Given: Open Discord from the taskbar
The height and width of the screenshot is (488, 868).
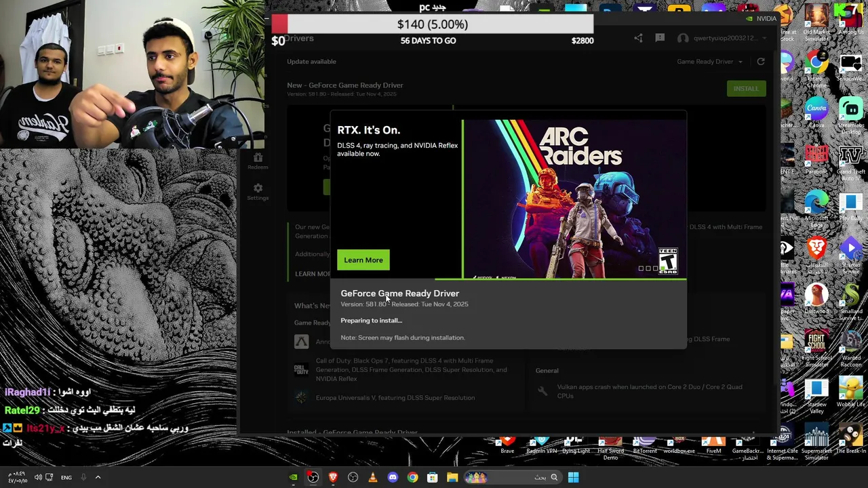Looking at the screenshot, I should [393, 477].
